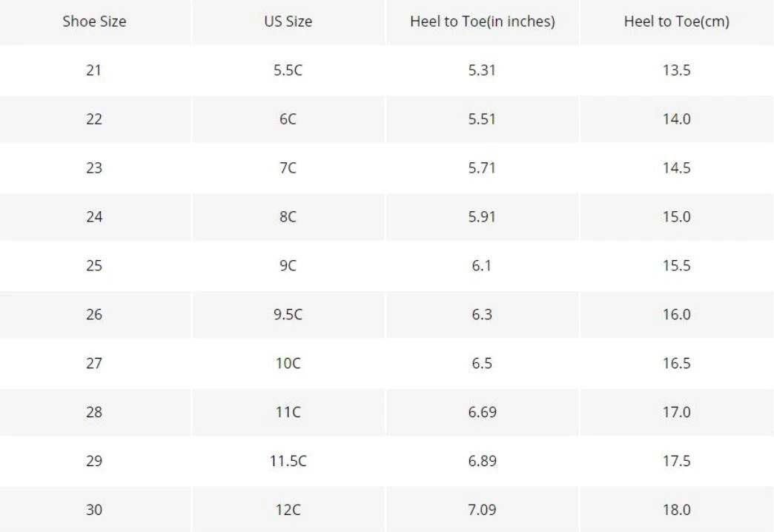The image size is (774, 532).
Task: Click the 7.09 inches value
Action: pos(482,510)
